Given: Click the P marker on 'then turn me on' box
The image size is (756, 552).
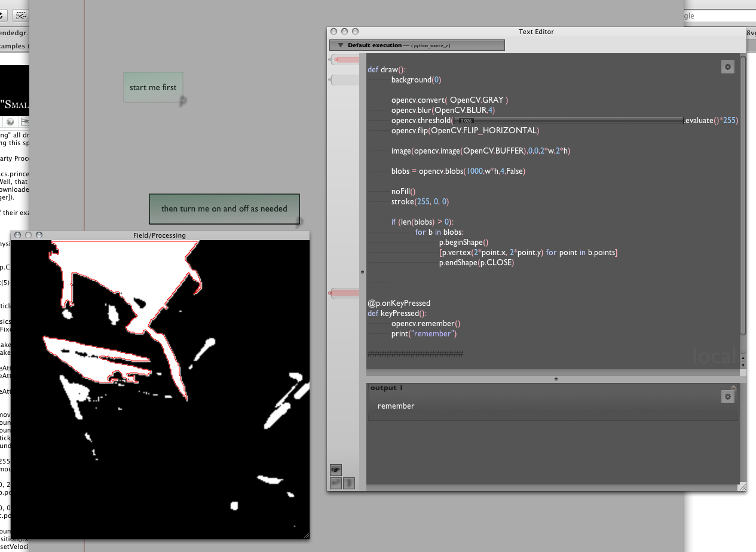Looking at the screenshot, I should [299, 222].
